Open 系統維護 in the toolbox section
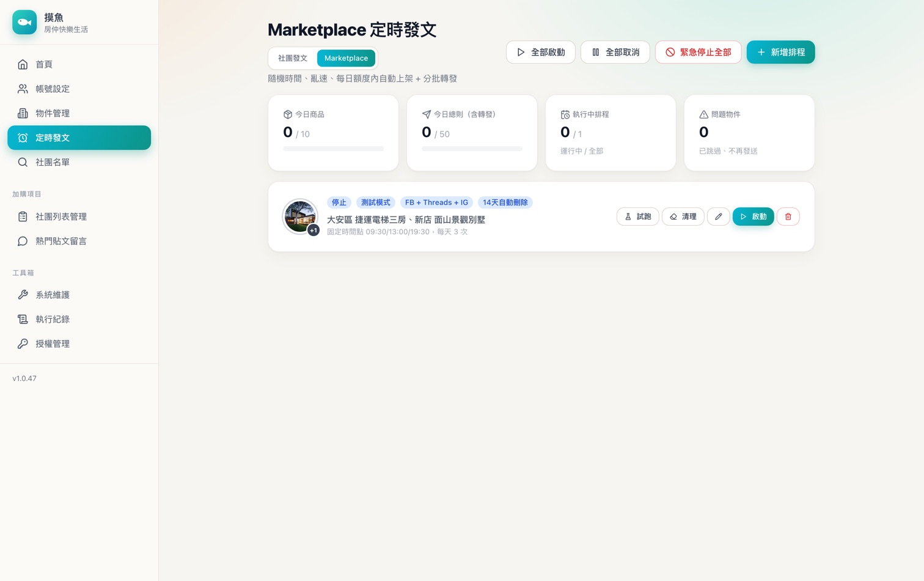Viewport: 924px width, 581px height. pos(79,295)
